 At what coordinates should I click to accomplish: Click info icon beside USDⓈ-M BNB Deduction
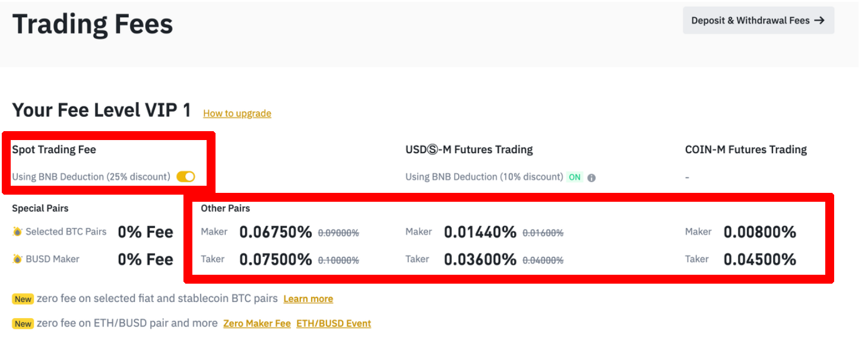(x=591, y=177)
